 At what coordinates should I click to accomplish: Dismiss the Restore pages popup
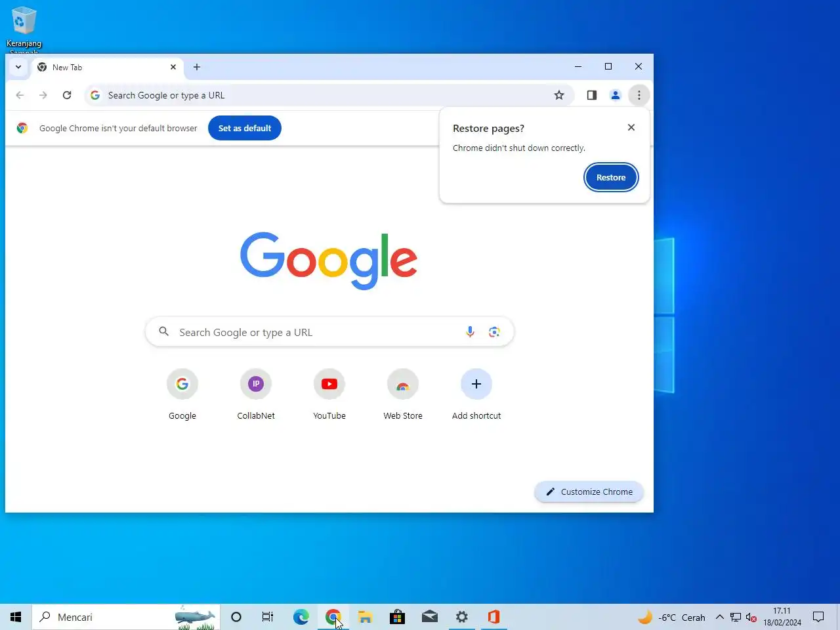631,127
